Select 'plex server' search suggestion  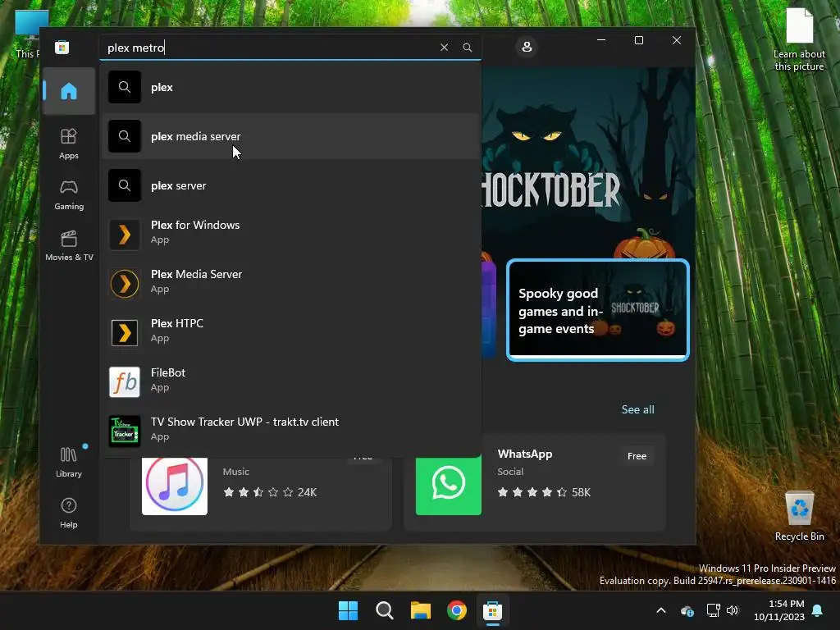tap(290, 185)
